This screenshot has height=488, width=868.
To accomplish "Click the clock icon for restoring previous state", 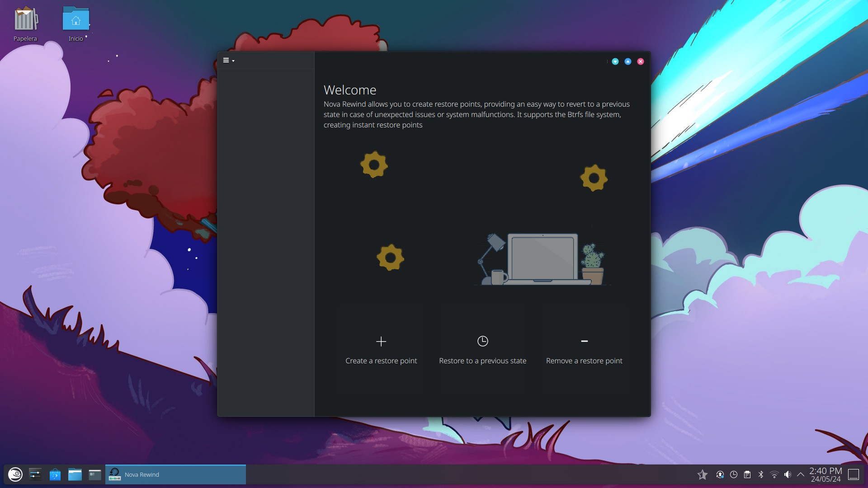I will [482, 341].
